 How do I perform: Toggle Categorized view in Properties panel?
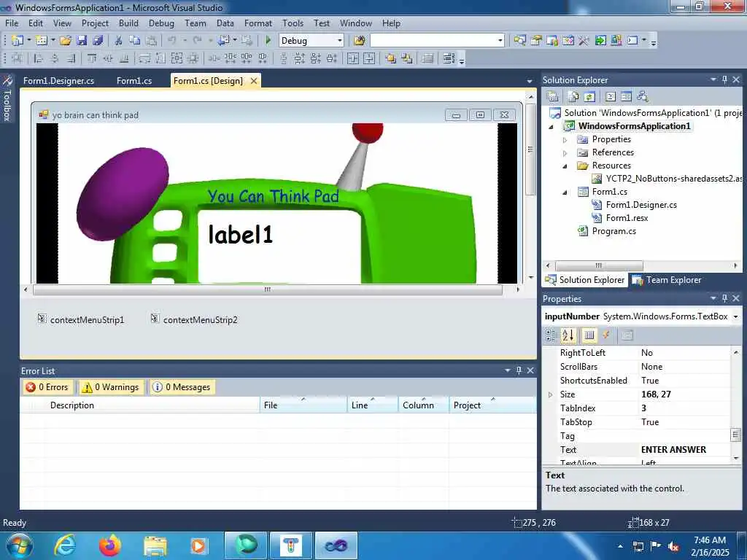click(x=551, y=335)
